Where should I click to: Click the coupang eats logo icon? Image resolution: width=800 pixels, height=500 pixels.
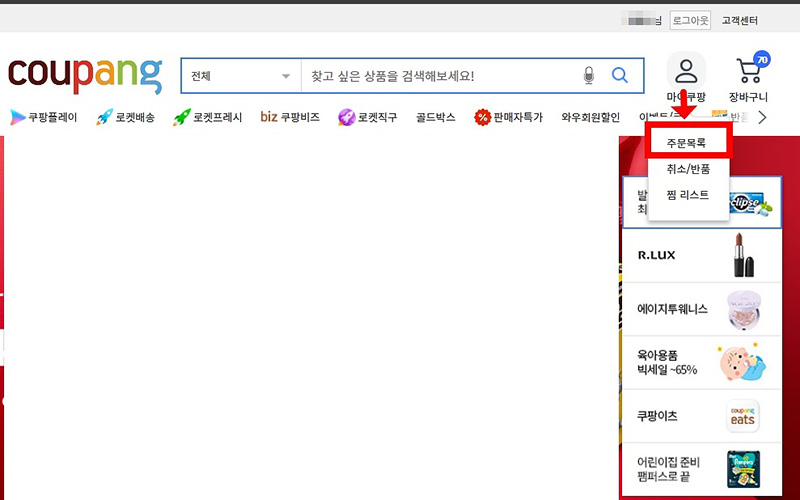tap(743, 416)
